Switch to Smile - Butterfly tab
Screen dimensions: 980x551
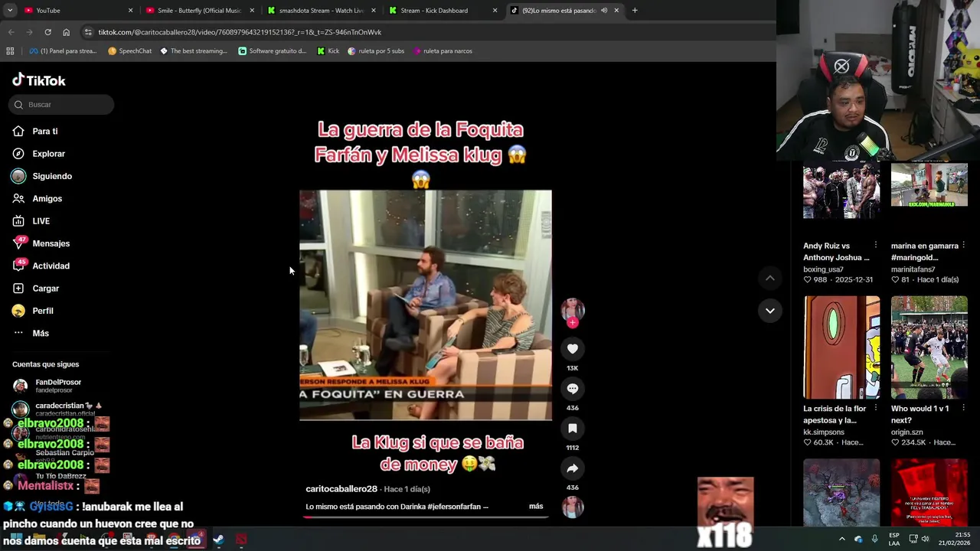pyautogui.click(x=199, y=10)
